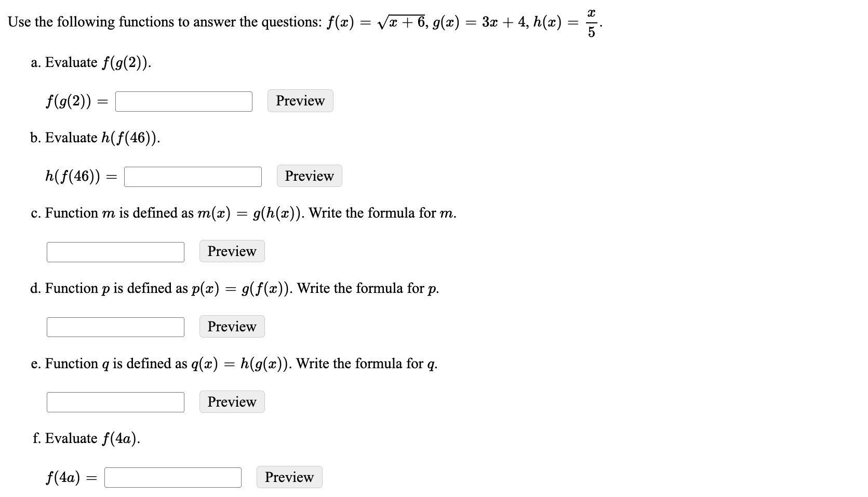This screenshot has height=497, width=868.
Task: Click the Evaluate f(4a) heading
Action: (86, 438)
